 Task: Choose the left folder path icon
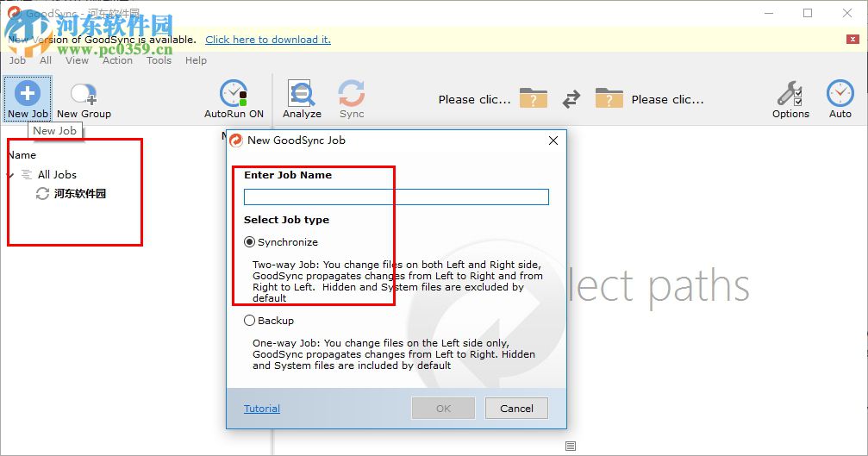(533, 98)
